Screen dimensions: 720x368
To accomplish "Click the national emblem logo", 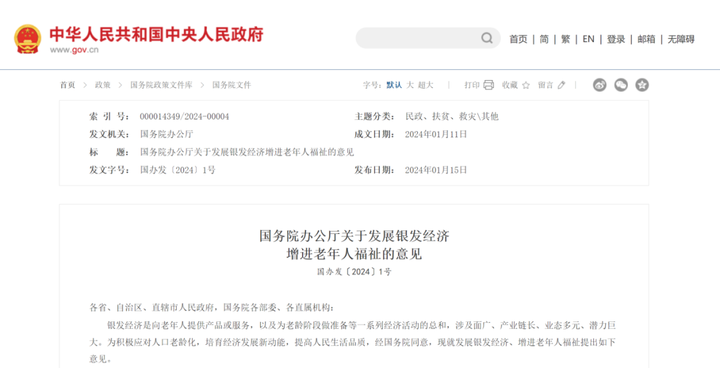I will pos(28,39).
